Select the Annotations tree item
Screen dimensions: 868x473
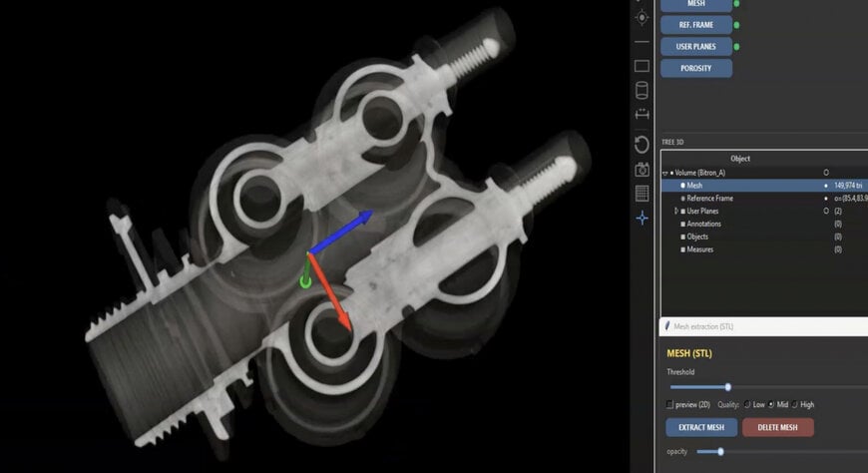coord(703,224)
